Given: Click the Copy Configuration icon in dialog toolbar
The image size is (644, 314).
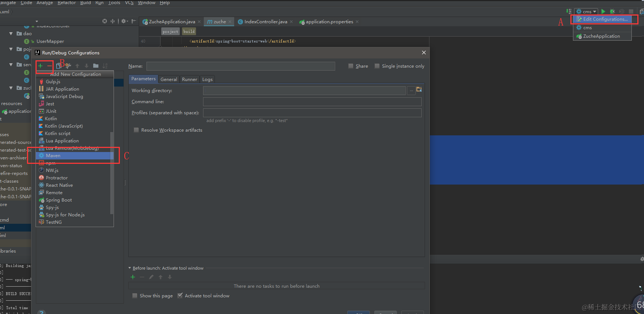Looking at the screenshot, I should pyautogui.click(x=58, y=66).
